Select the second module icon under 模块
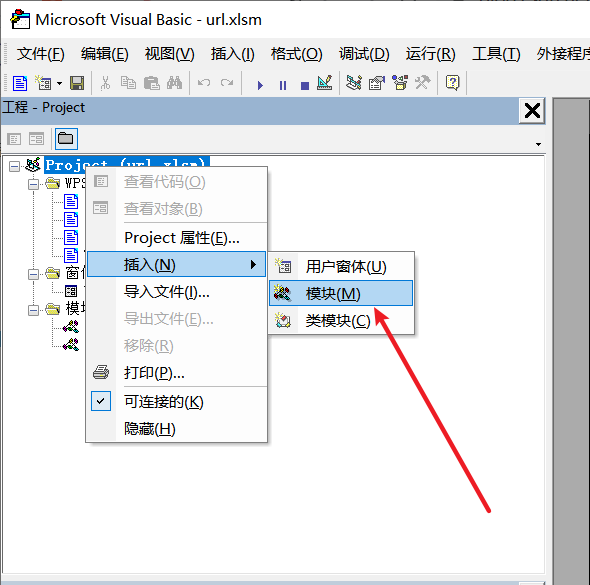Viewport: 590px width, 585px height. (71, 345)
